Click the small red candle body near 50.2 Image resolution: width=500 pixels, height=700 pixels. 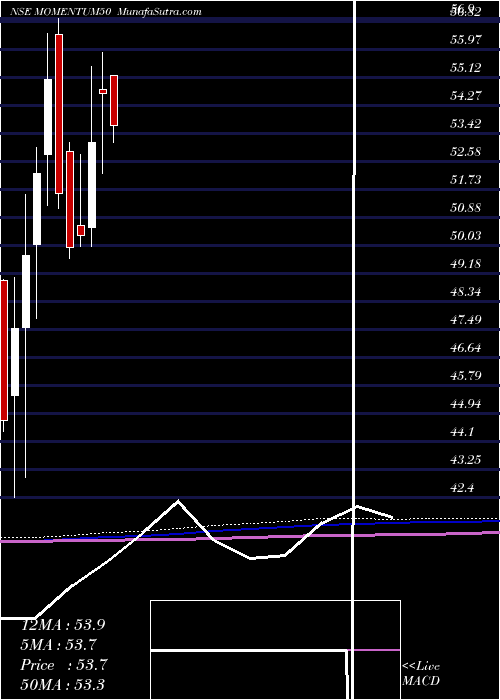(x=81, y=230)
